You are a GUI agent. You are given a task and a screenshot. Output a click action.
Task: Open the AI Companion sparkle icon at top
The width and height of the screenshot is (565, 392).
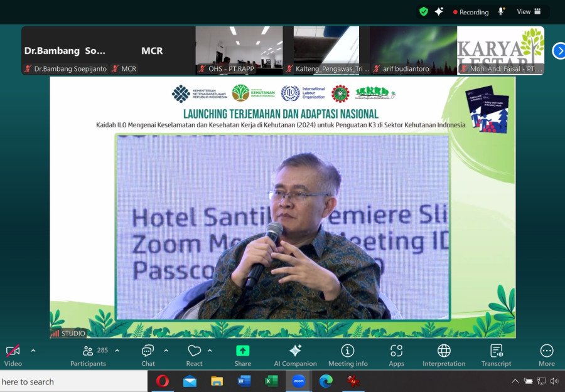coord(439,11)
